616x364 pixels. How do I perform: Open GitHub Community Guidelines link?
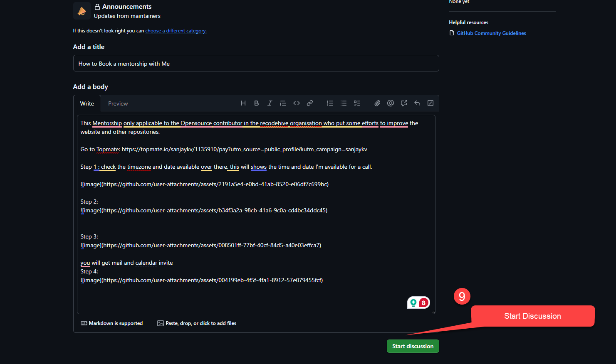pyautogui.click(x=491, y=33)
